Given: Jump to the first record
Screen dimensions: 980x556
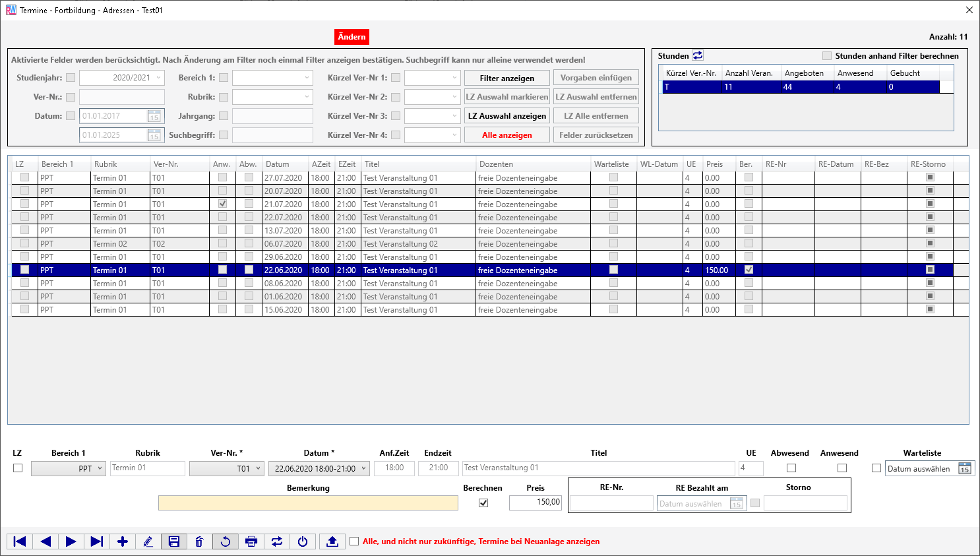Looking at the screenshot, I should 20,541.
